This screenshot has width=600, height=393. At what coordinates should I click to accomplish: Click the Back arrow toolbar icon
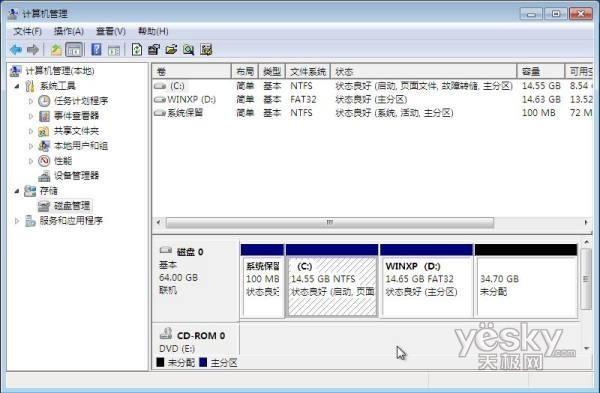click(x=16, y=49)
